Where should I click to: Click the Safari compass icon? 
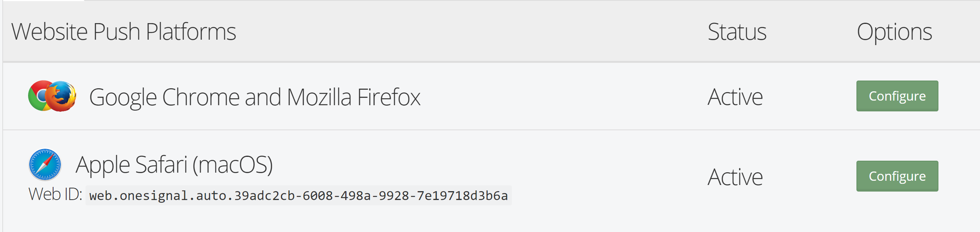click(x=45, y=165)
